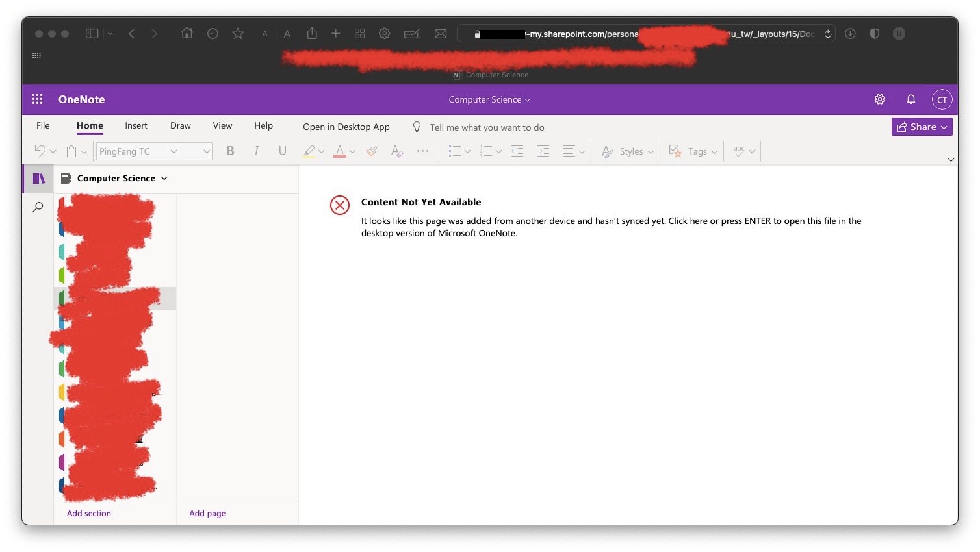Insert a bulleted list
This screenshot has width=980, height=552.
pos(454,151)
